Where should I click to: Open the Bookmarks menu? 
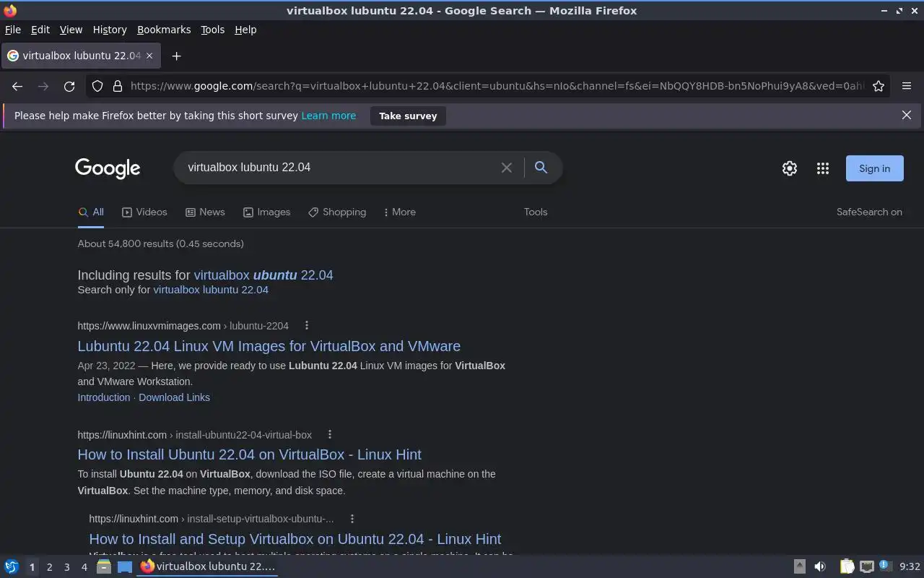click(164, 30)
